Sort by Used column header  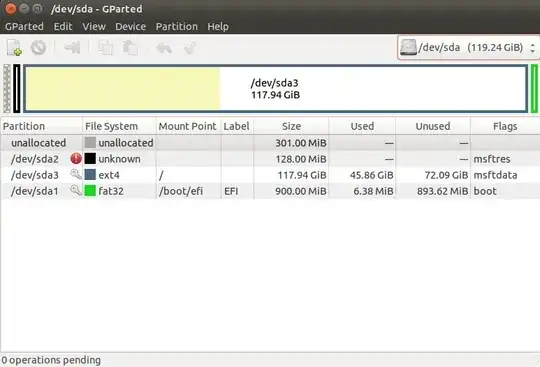click(362, 126)
